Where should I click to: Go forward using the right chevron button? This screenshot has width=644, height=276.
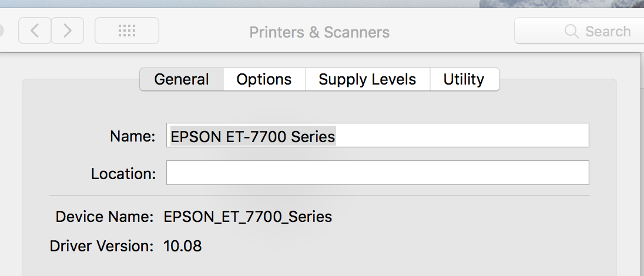tap(68, 31)
